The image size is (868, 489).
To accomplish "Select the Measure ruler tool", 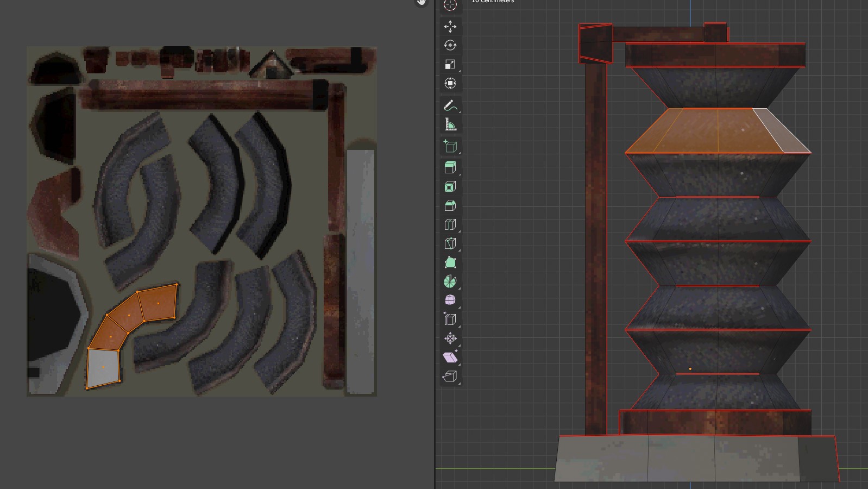I will pyautogui.click(x=450, y=124).
